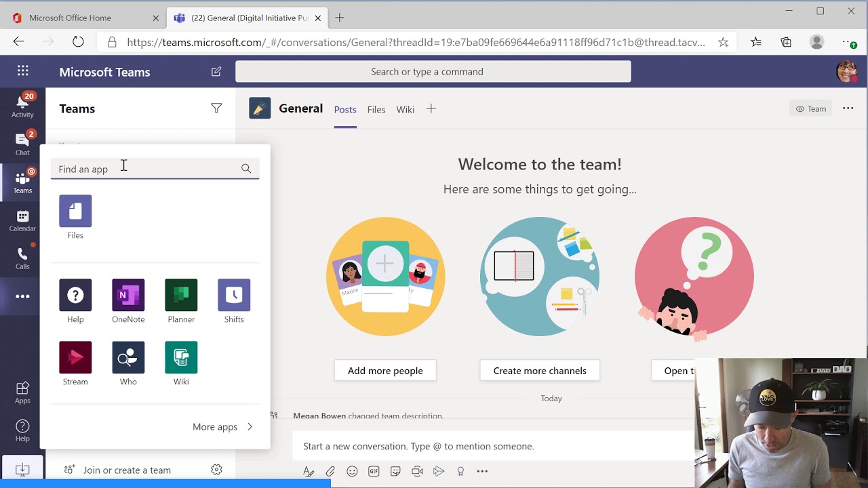Open the Help app tile in the flyout
Viewport: 868px width, 488px height.
[75, 302]
